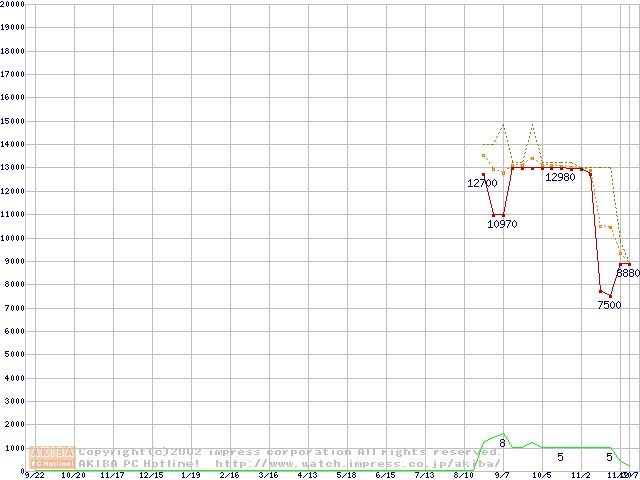
Task: Select the 9/7 date on the x-axis
Action: pos(502,476)
